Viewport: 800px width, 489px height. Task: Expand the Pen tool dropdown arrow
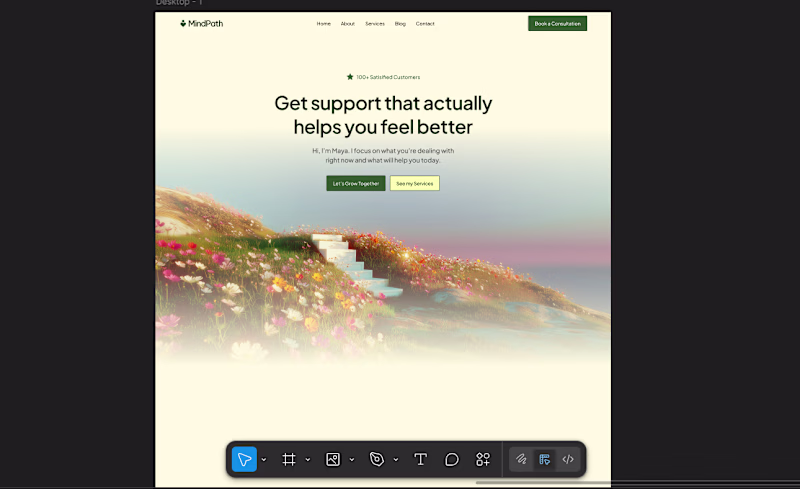(x=395, y=459)
